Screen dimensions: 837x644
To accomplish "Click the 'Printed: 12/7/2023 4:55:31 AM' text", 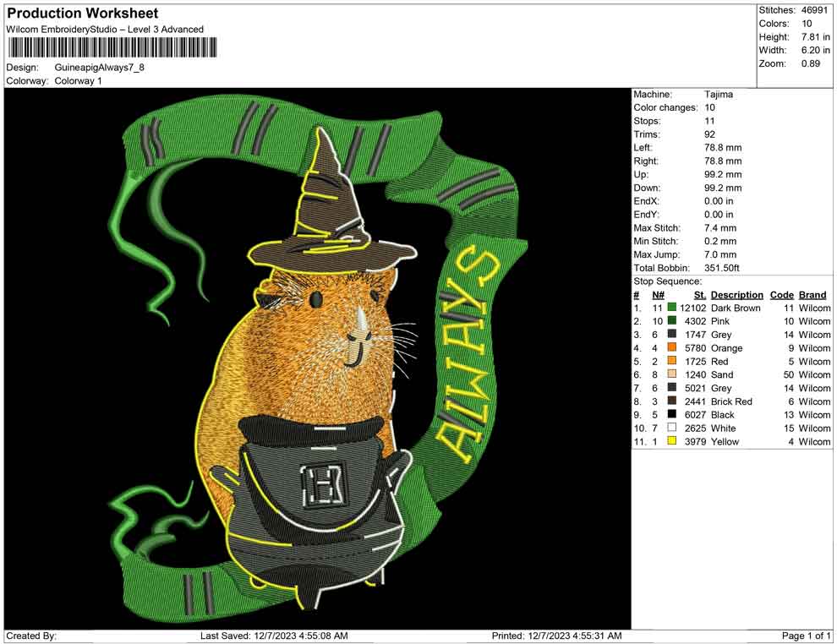I will (x=556, y=636).
